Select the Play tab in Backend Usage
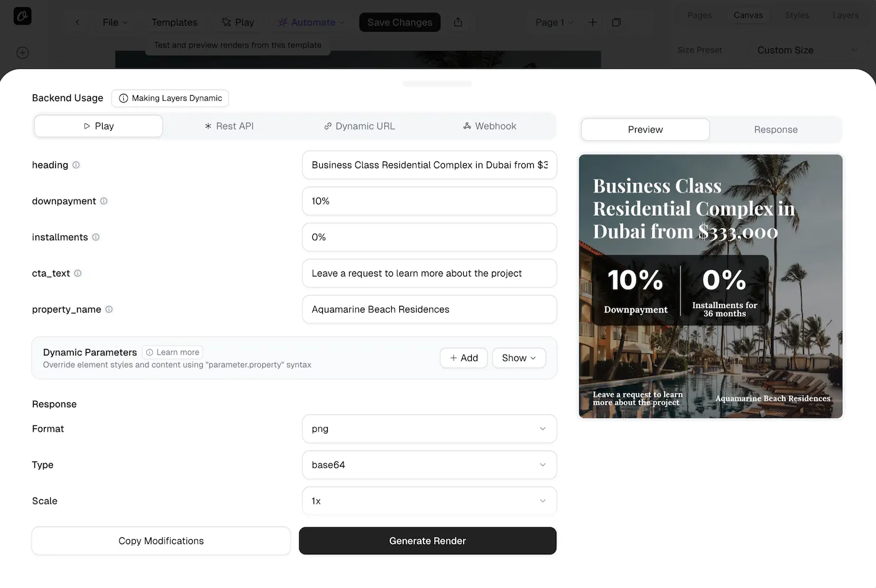The height and width of the screenshot is (588, 876). (x=99, y=126)
